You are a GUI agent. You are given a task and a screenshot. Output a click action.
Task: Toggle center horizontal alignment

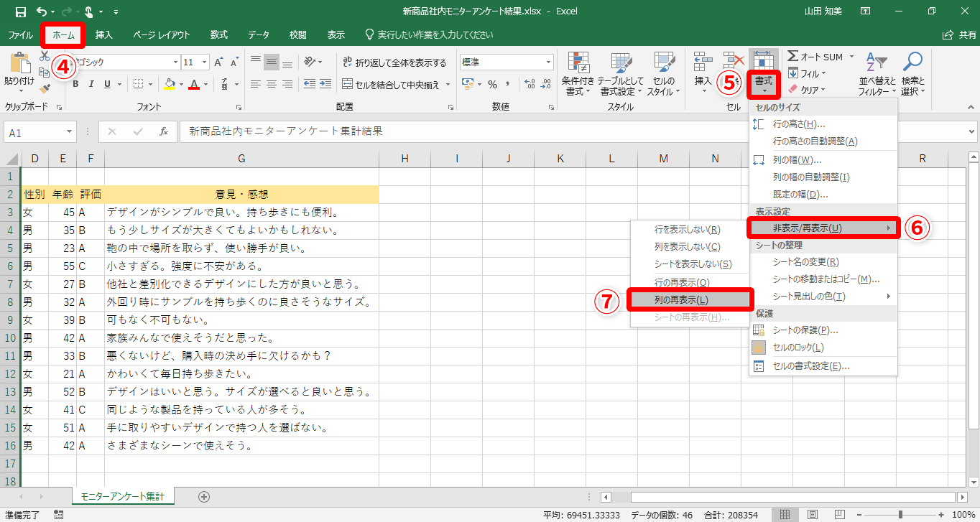click(x=272, y=84)
